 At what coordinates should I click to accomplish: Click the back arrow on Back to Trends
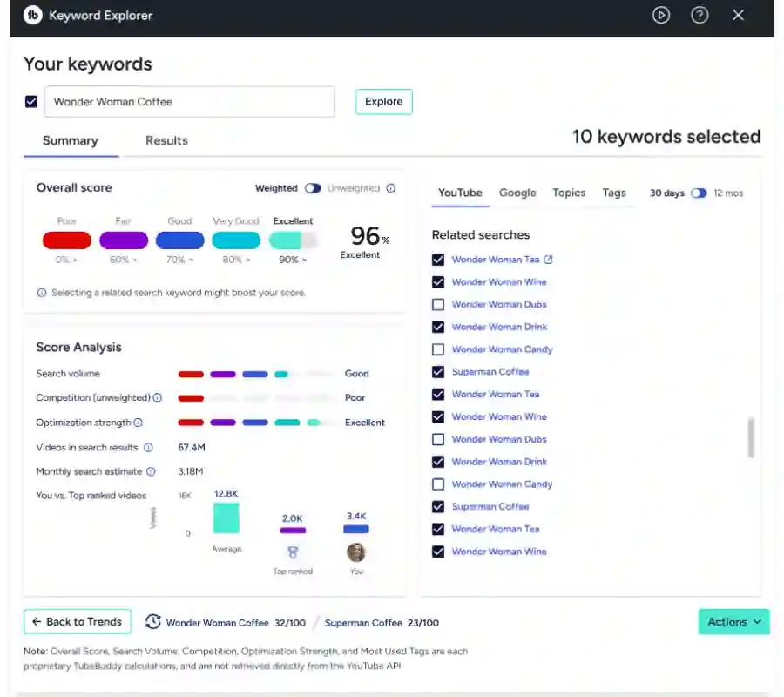click(37, 621)
